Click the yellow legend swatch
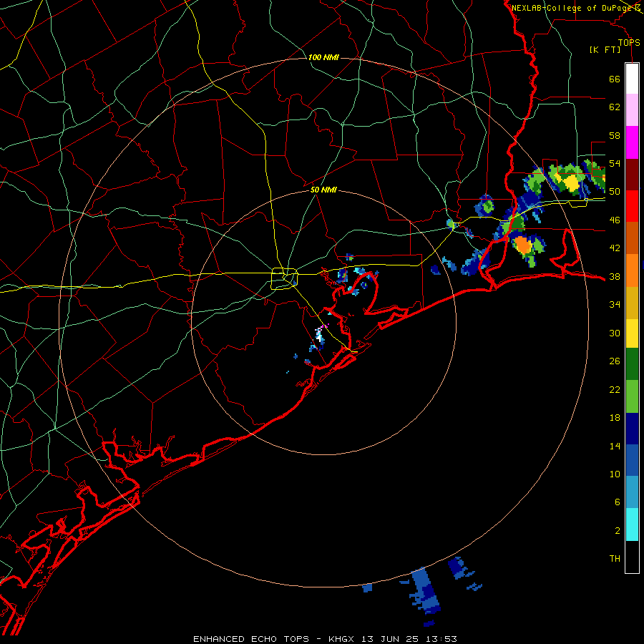Viewport: 644px width, 644px height. point(632,333)
